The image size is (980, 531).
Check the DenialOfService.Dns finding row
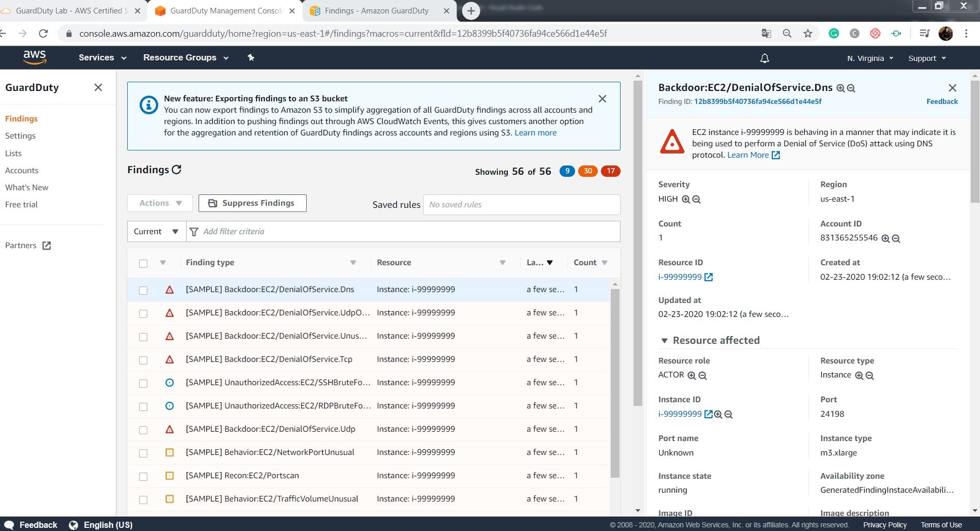point(143,291)
